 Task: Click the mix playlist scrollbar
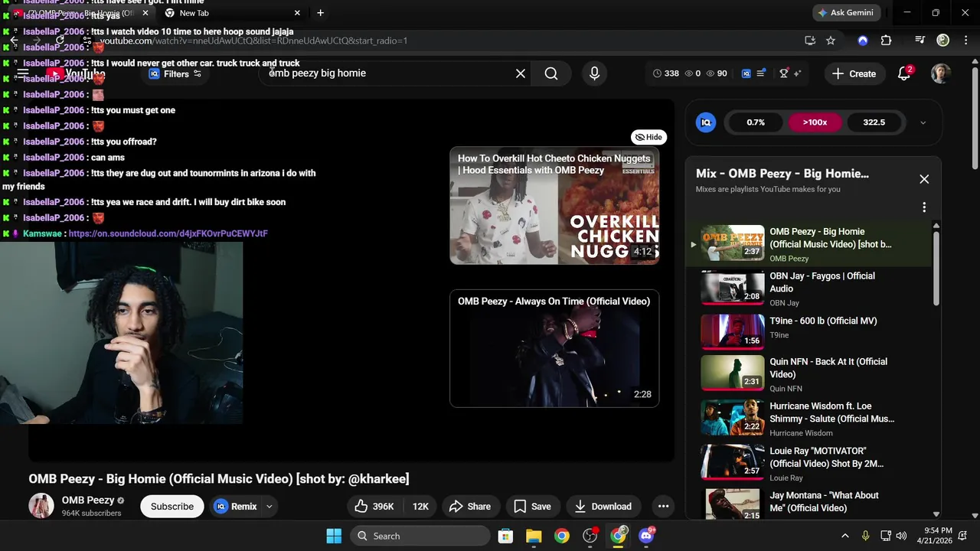tap(936, 268)
